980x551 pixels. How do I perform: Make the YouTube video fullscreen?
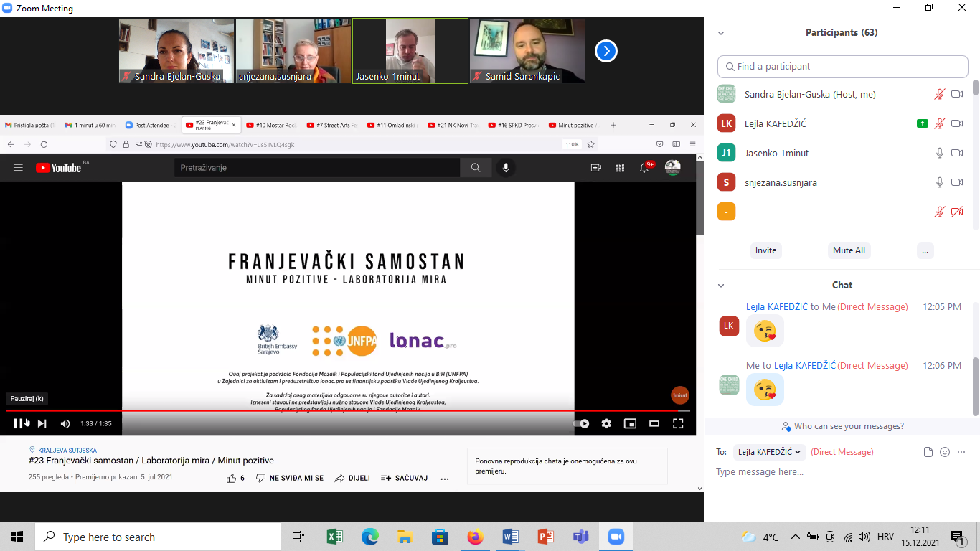pyautogui.click(x=678, y=423)
